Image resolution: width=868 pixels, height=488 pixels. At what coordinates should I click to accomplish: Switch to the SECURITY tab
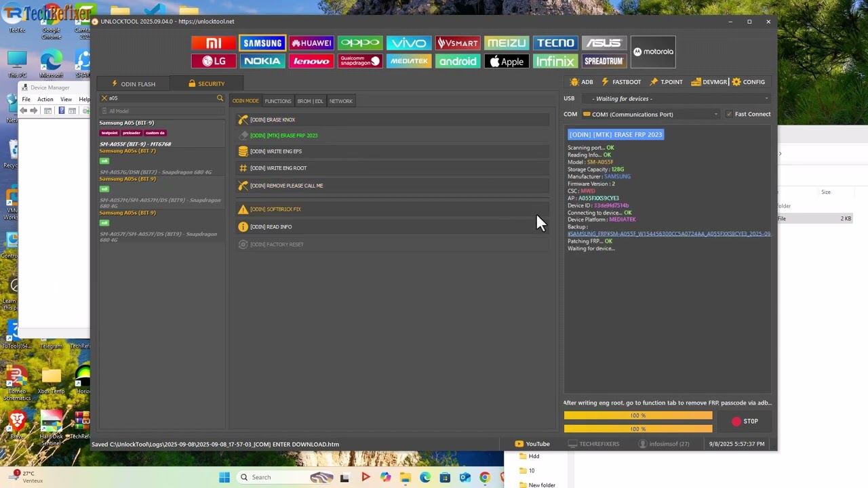(207, 83)
